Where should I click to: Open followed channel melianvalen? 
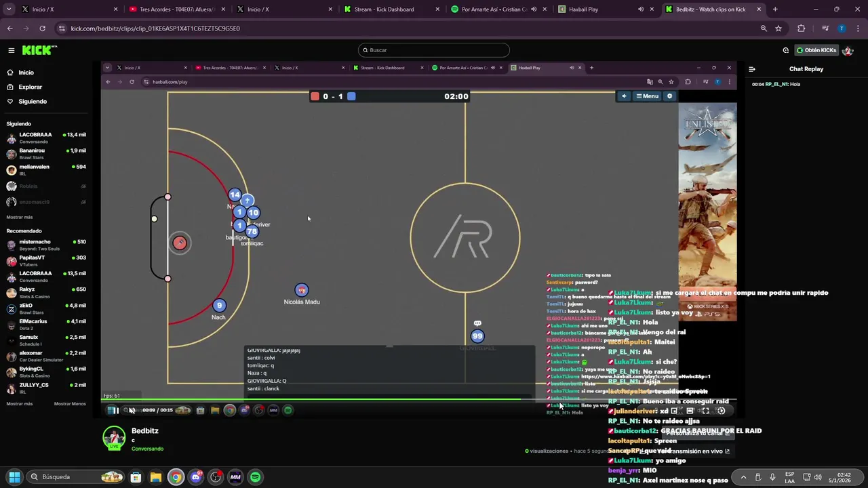pos(46,169)
